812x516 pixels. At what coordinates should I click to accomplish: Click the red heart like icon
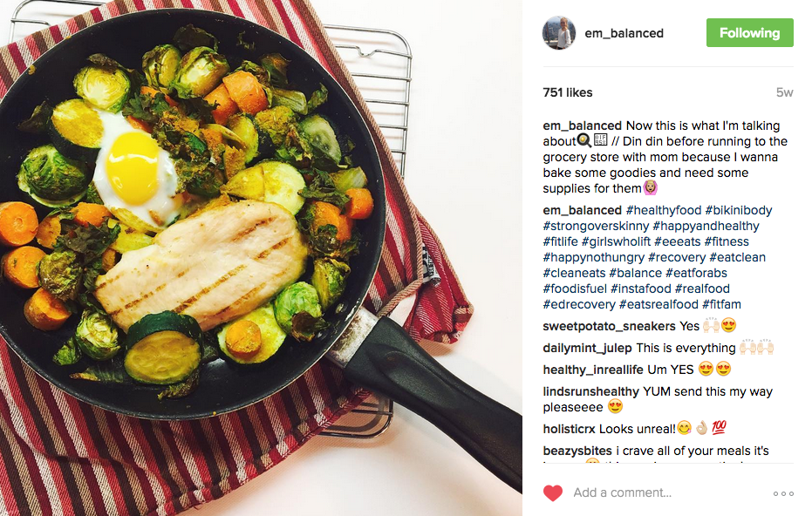553,492
